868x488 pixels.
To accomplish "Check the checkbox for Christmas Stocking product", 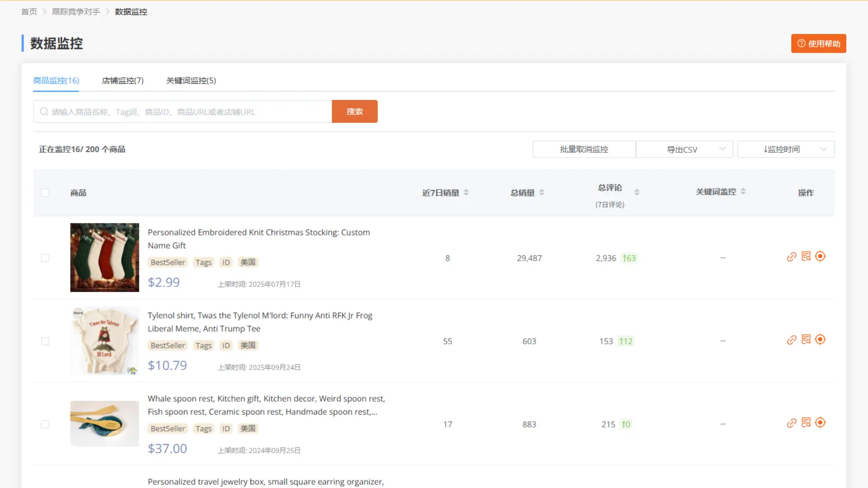I will (x=45, y=258).
